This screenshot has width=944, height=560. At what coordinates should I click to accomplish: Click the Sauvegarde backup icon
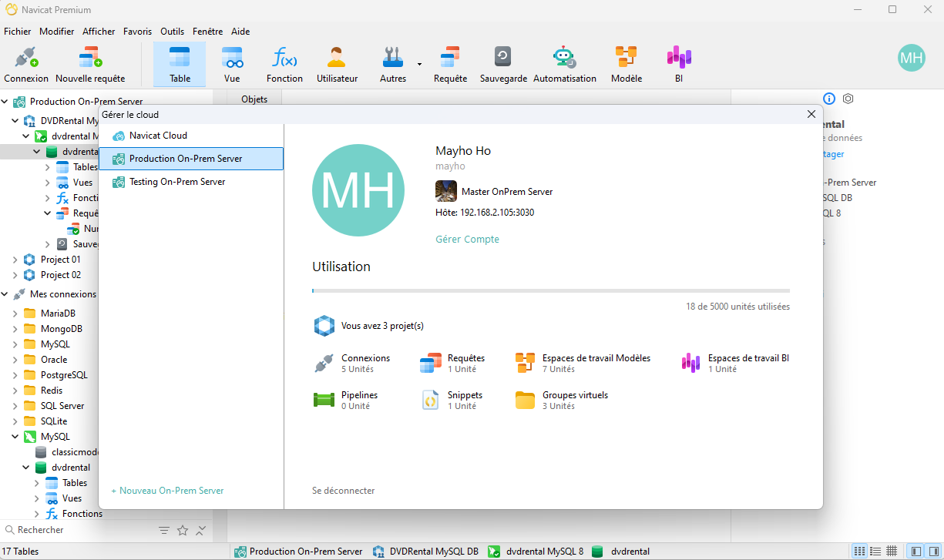[502, 64]
